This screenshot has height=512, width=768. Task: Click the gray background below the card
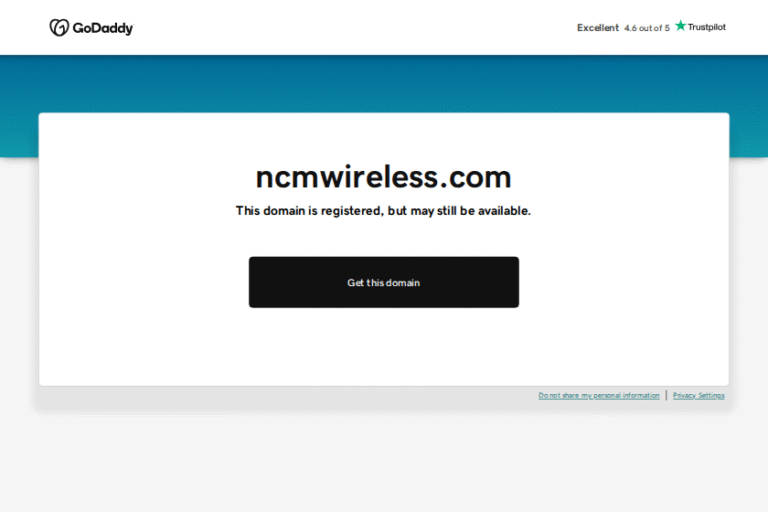click(x=384, y=461)
